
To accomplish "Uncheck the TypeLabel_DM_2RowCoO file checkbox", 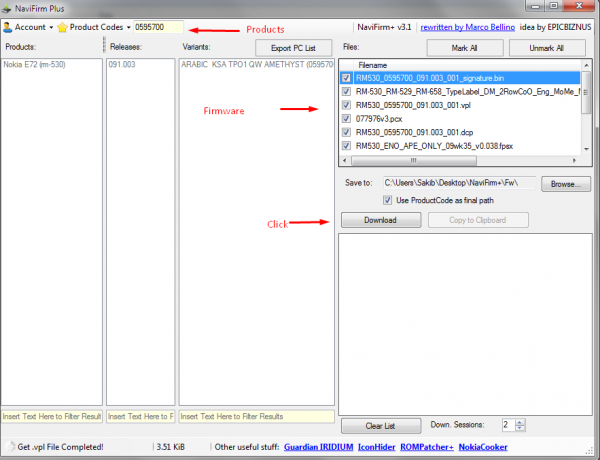I will tap(346, 91).
